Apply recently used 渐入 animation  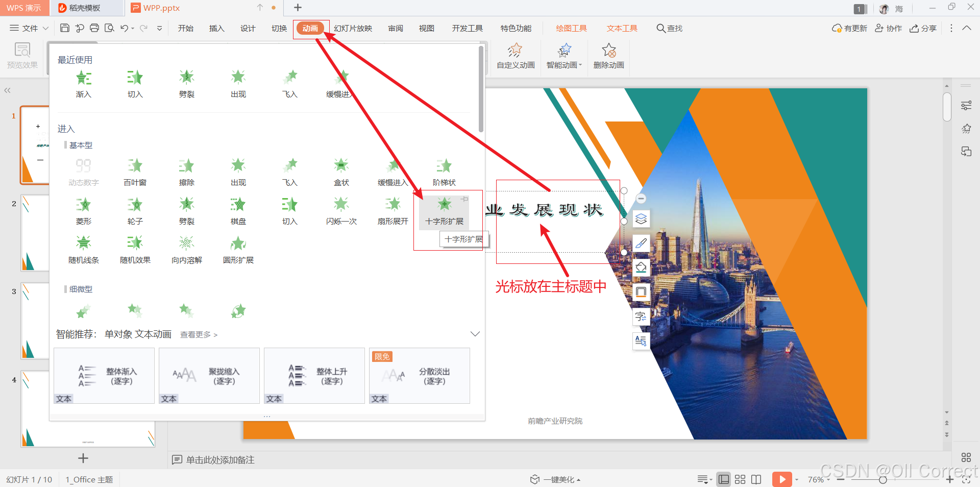pyautogui.click(x=83, y=84)
